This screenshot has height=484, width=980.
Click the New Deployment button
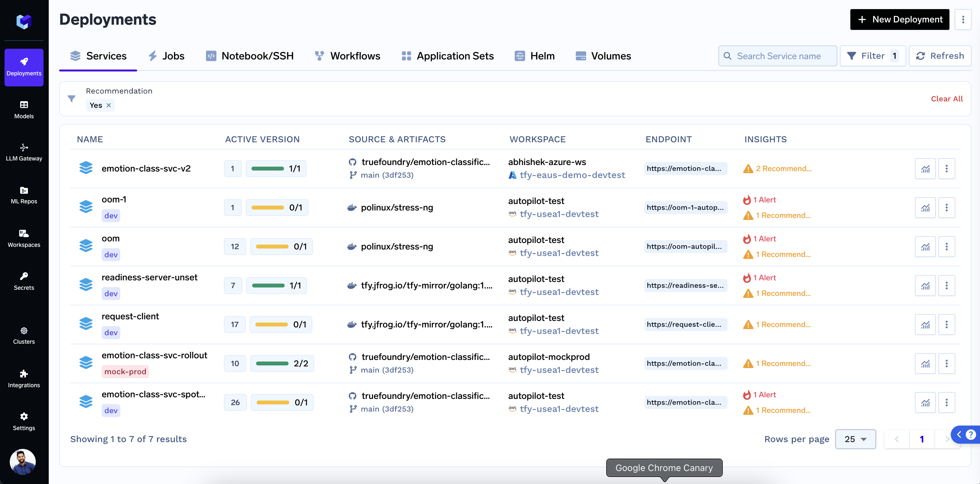[899, 19]
